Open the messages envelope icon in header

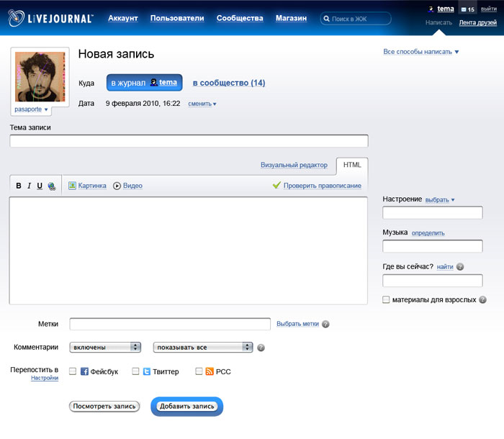click(464, 9)
